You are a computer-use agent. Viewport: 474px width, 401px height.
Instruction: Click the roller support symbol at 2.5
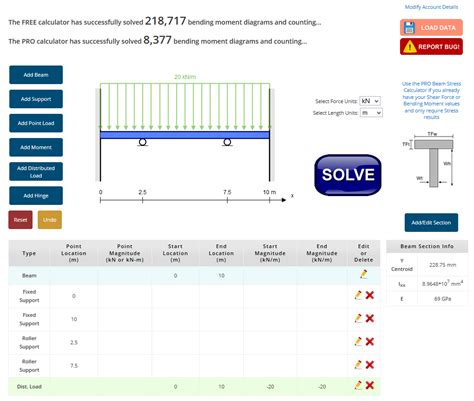click(x=143, y=143)
